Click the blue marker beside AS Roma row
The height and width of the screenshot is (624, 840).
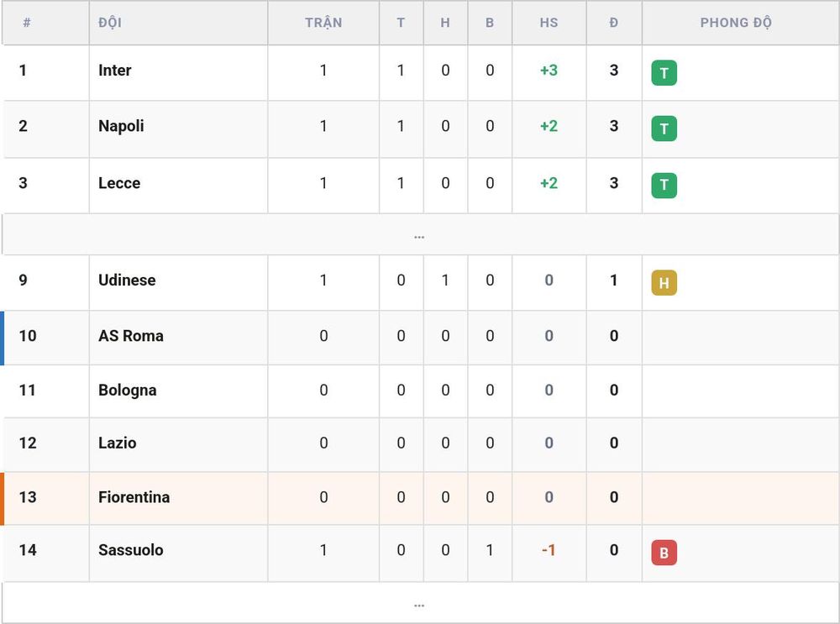[x=3, y=338]
